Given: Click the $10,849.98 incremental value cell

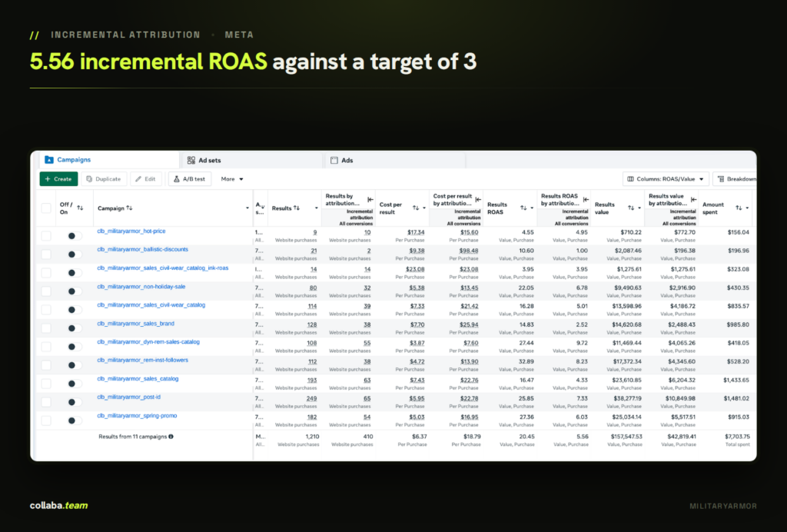Looking at the screenshot, I should (680, 398).
